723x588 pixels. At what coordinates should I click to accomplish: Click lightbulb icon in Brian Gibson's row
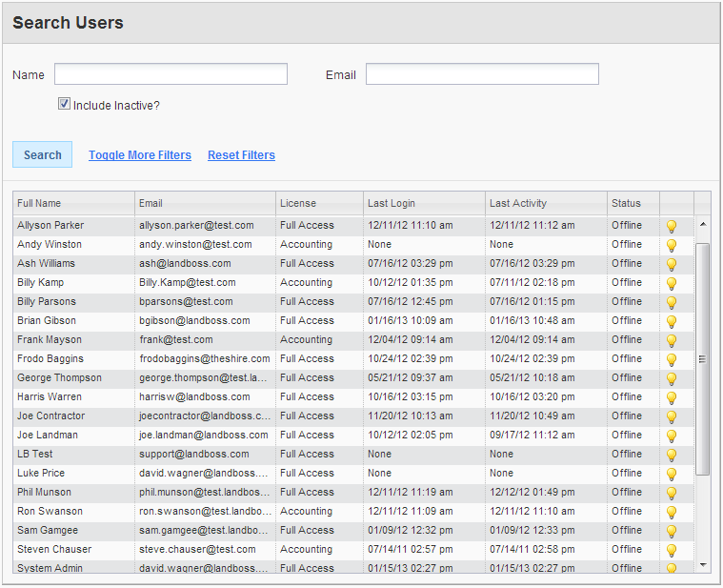point(671,322)
